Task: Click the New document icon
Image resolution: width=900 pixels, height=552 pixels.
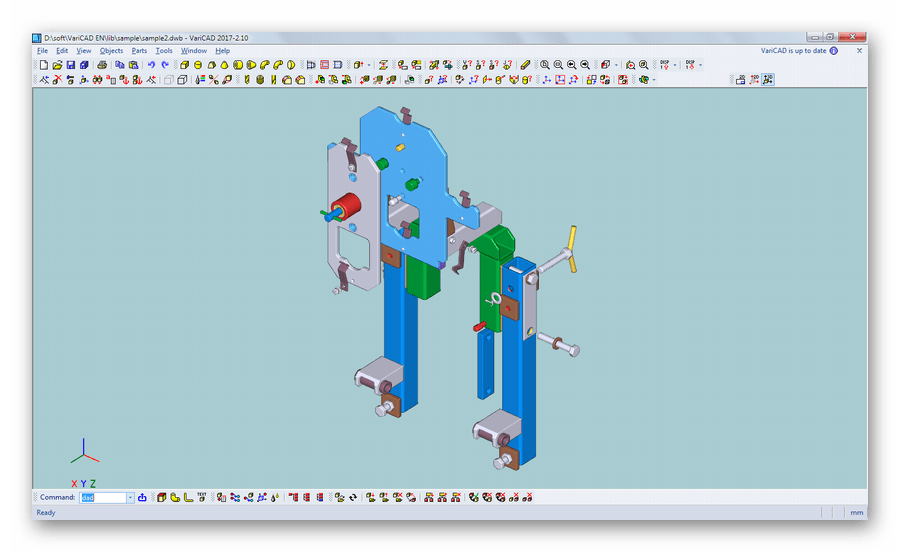Action: pyautogui.click(x=44, y=65)
